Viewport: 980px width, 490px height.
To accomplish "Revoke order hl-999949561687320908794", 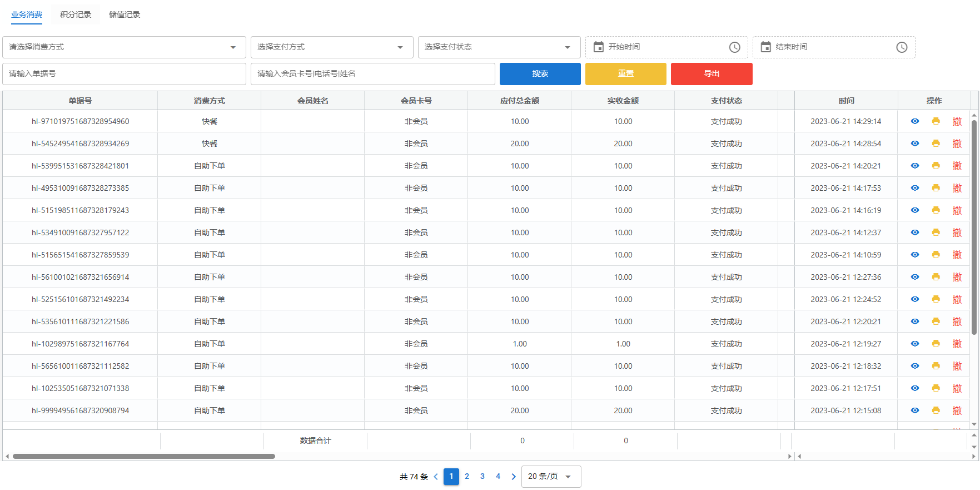I will pyautogui.click(x=957, y=410).
